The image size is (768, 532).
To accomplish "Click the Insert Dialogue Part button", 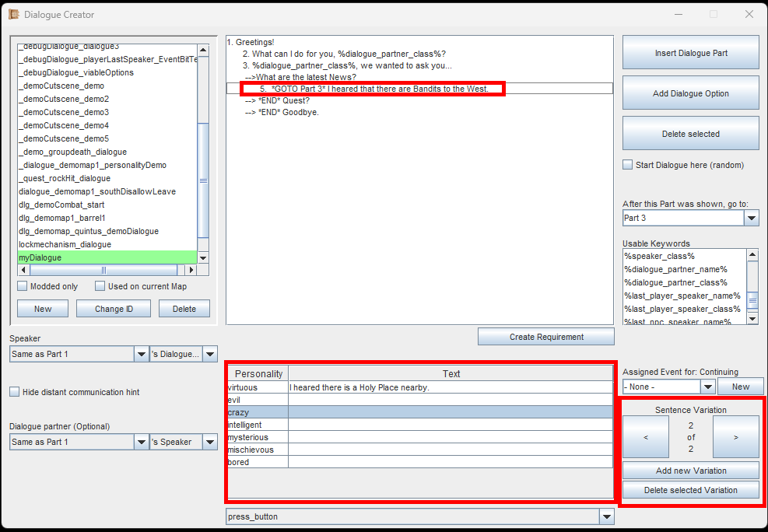I will tap(690, 53).
